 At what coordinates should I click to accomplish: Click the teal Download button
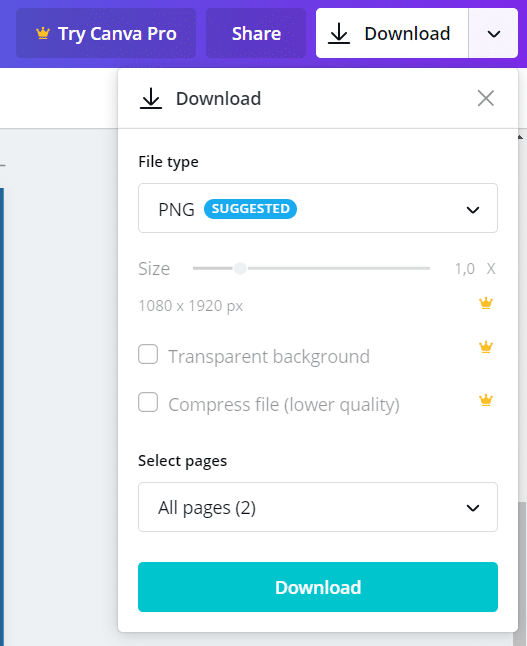(318, 587)
